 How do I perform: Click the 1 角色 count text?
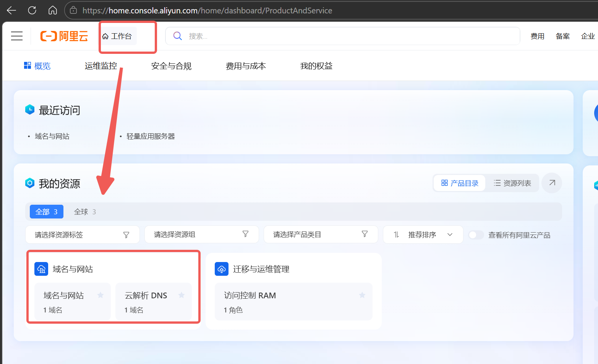pos(233,310)
